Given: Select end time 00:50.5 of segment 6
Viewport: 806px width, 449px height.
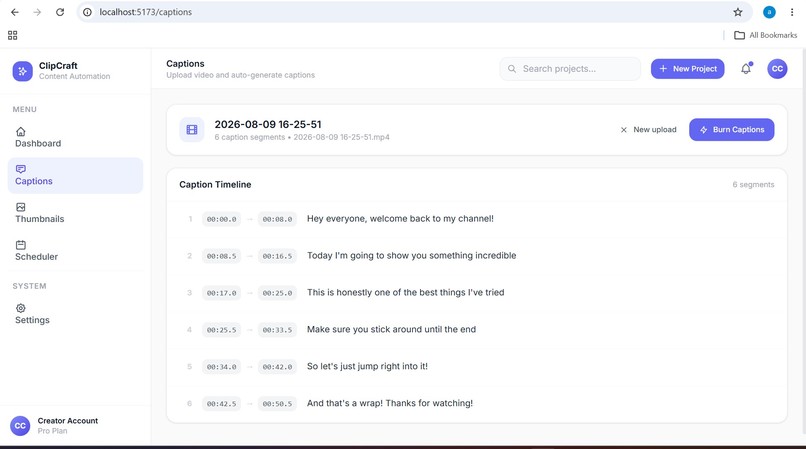Looking at the screenshot, I should 277,404.
